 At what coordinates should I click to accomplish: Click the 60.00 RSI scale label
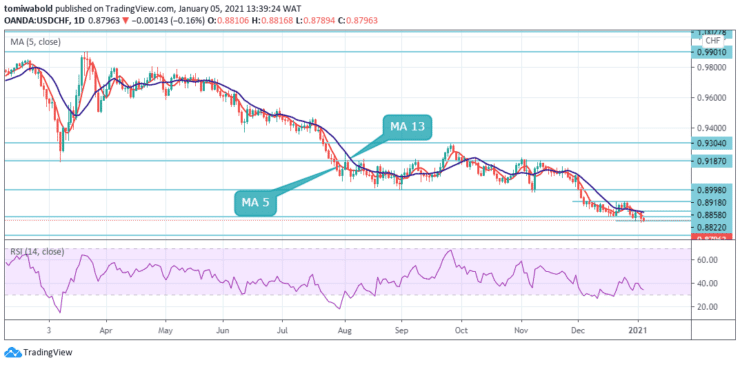(x=709, y=260)
